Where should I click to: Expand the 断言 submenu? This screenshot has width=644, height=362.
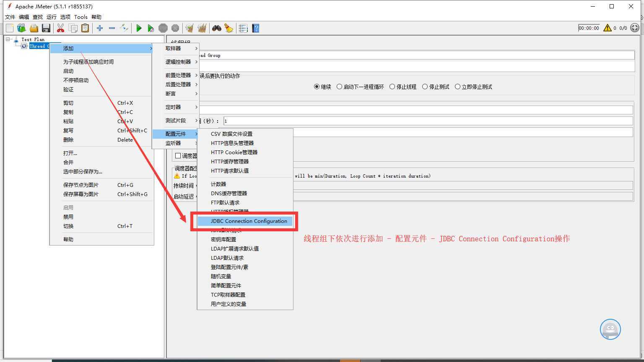175,93
